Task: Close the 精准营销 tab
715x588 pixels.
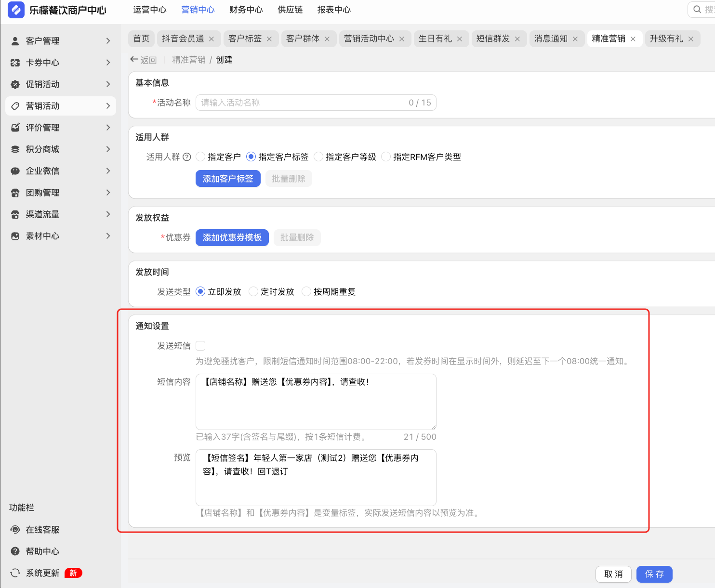Action: [633, 39]
